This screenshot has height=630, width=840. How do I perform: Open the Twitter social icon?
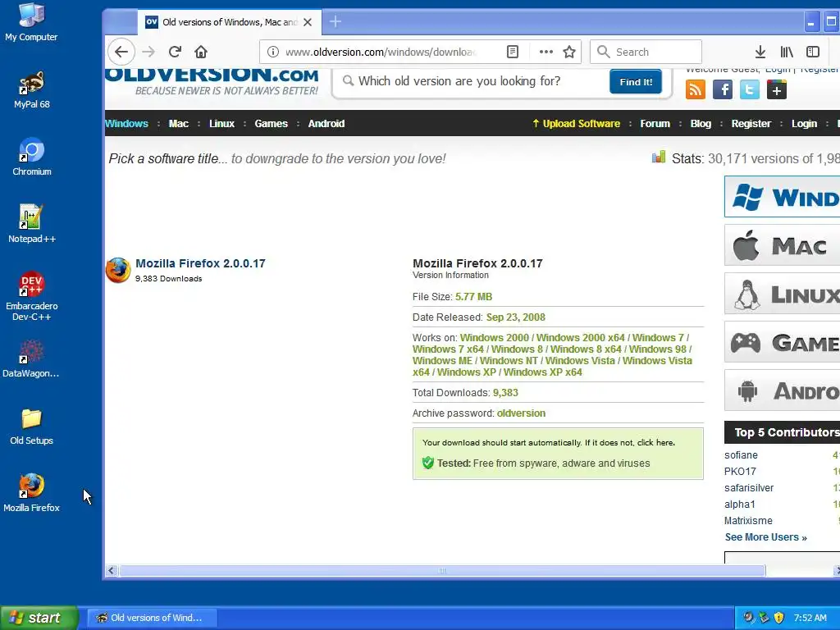pyautogui.click(x=750, y=89)
